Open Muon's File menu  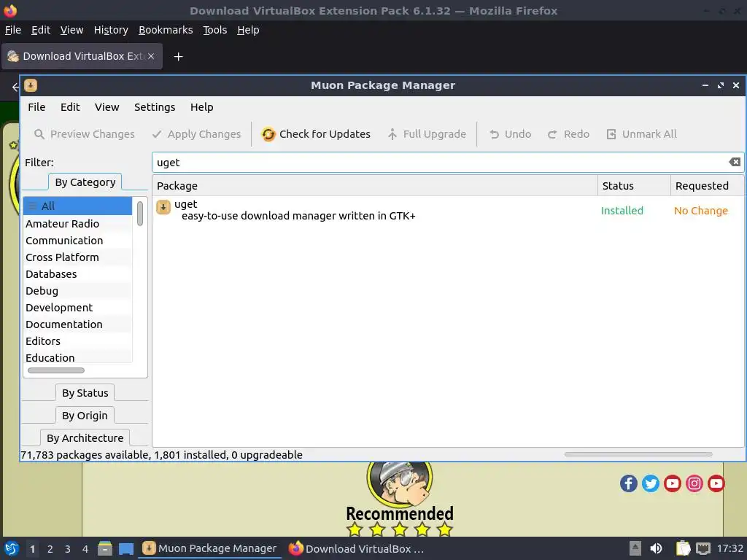pyautogui.click(x=36, y=107)
